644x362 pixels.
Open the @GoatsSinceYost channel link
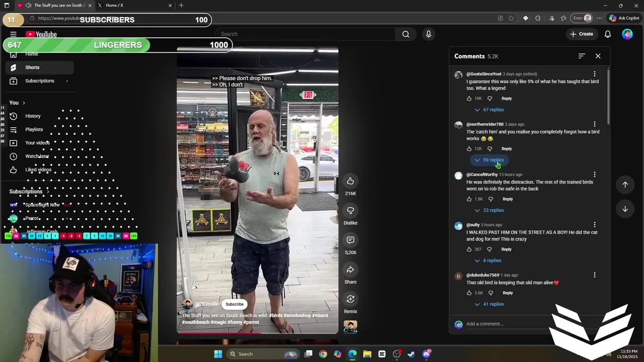(x=484, y=74)
